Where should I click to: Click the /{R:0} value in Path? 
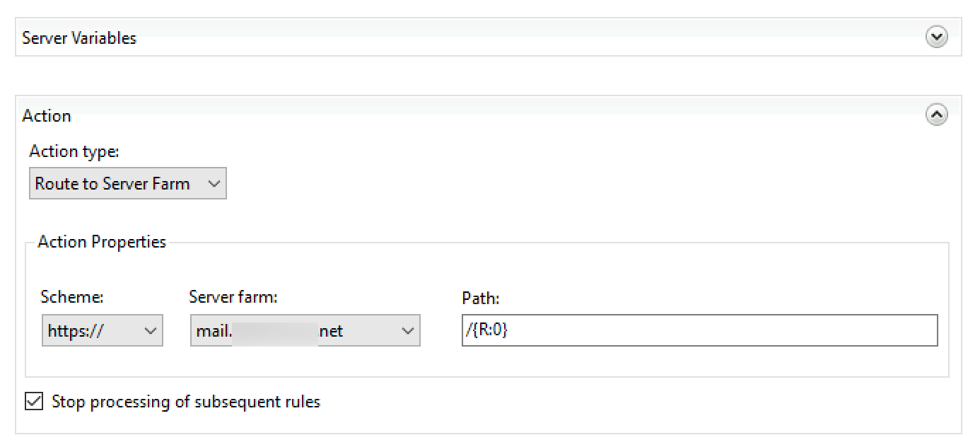click(x=486, y=330)
